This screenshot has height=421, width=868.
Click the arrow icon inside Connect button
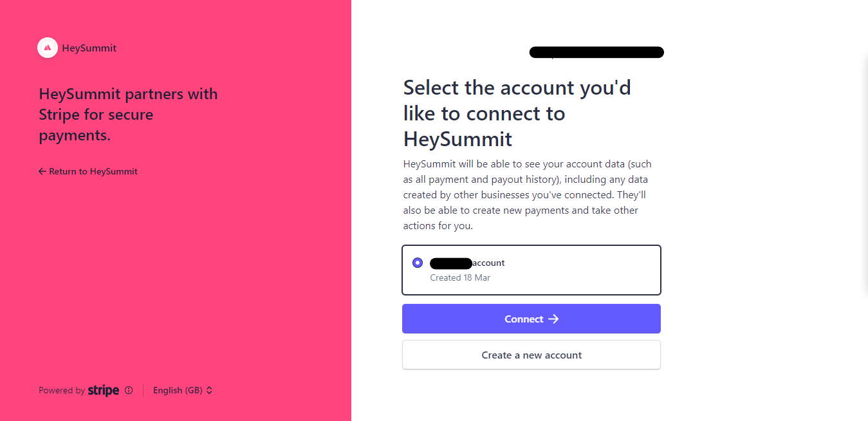click(553, 319)
